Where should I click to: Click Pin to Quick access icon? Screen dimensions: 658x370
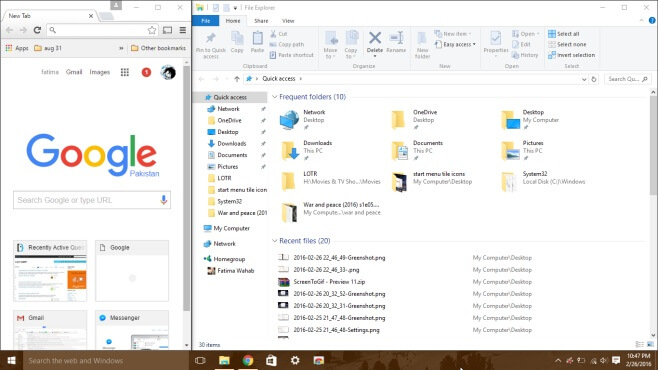pyautogui.click(x=211, y=38)
